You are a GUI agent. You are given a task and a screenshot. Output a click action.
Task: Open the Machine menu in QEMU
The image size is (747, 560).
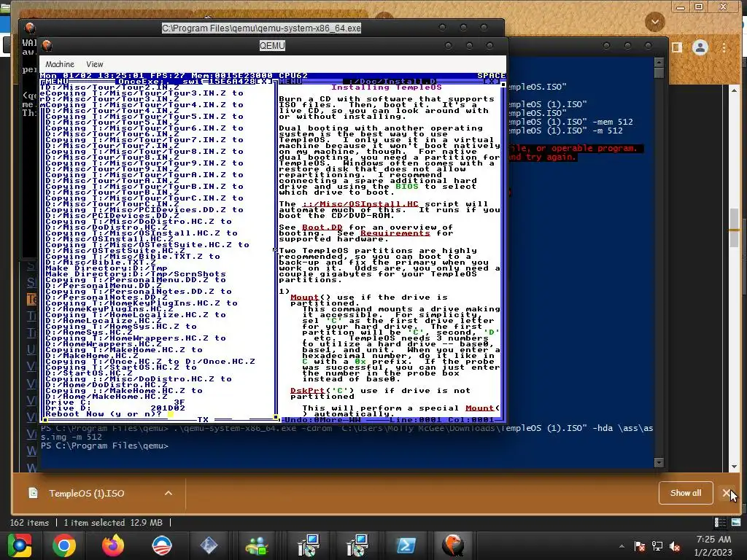coord(60,64)
